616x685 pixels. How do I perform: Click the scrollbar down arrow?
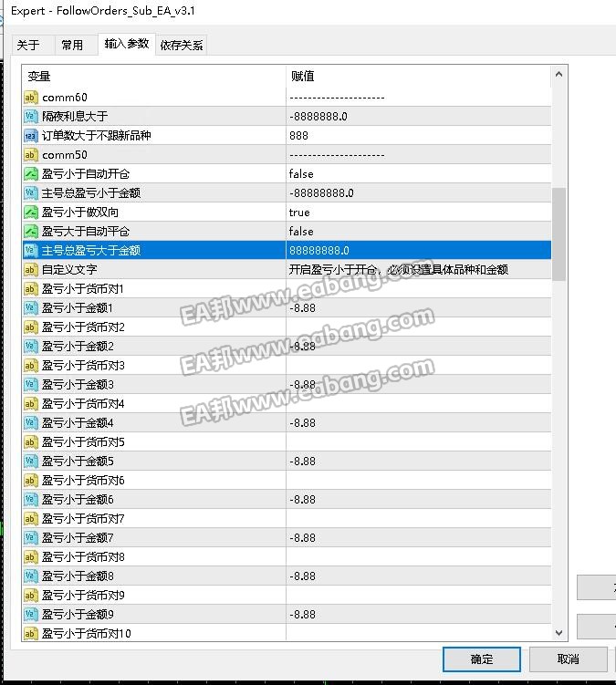(x=559, y=633)
